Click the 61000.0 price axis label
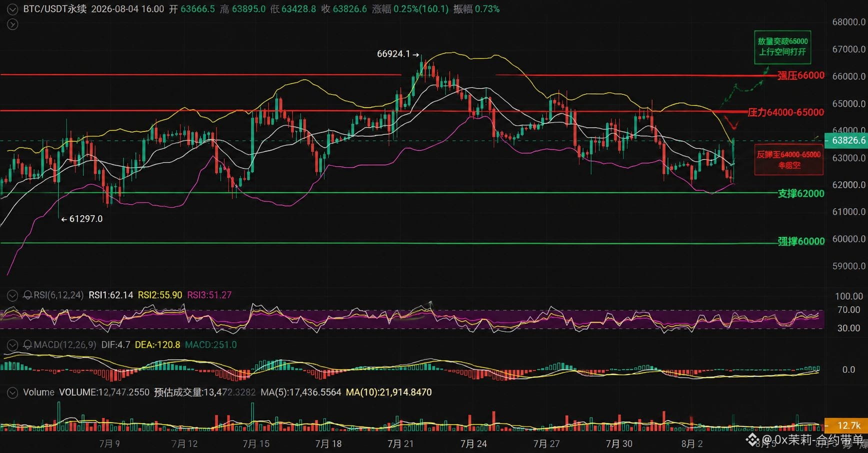Image resolution: width=868 pixels, height=453 pixels. 848,212
